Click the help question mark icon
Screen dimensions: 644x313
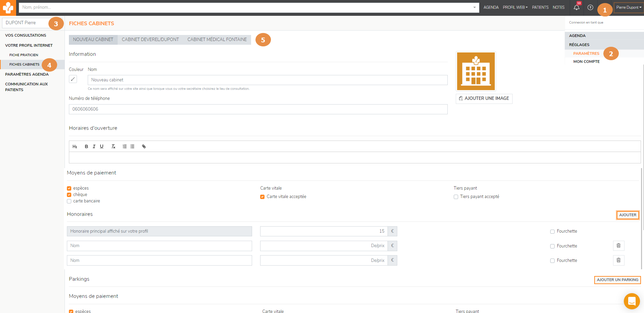590,7
